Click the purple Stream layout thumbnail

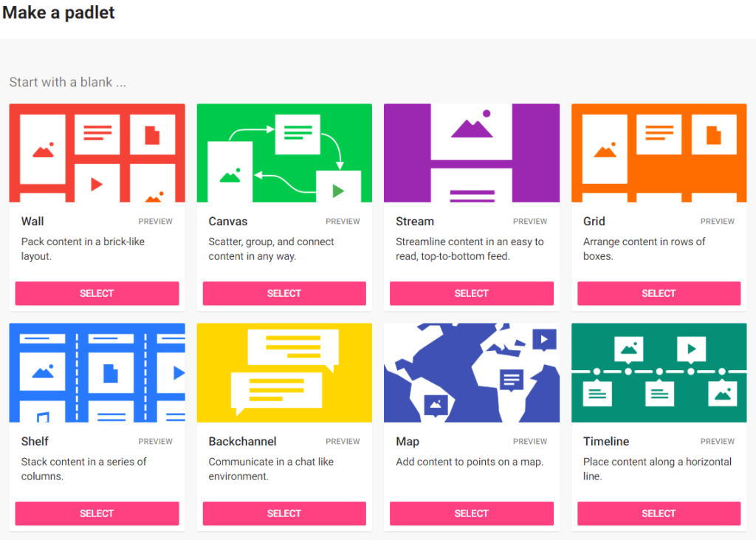coord(472,153)
